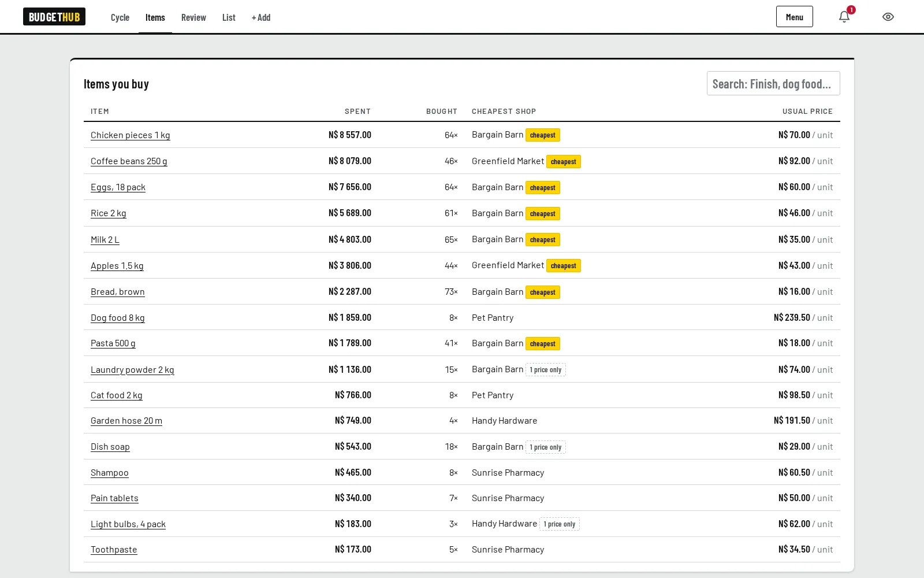924x578 pixels.
Task: Open Light bulbs, 4 pack item
Action: 128,524
